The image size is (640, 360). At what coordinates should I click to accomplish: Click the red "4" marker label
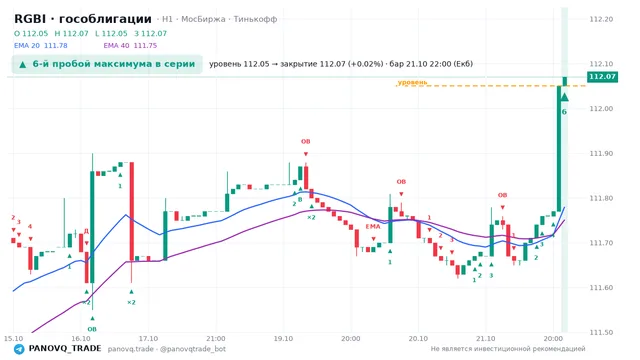[30, 227]
